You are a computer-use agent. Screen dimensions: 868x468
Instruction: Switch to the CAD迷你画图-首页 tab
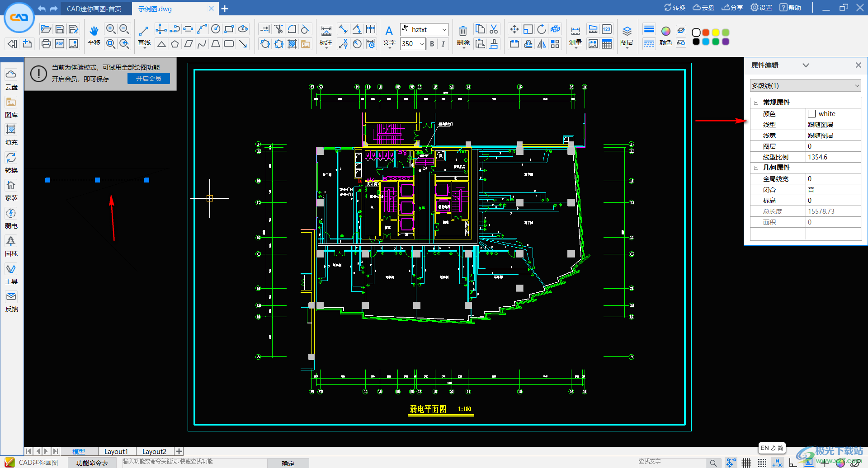(x=94, y=9)
